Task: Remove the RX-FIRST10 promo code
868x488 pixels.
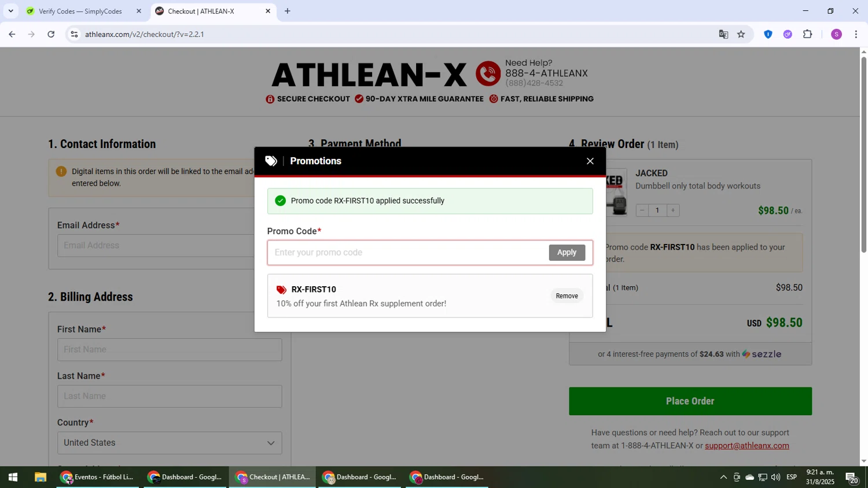Action: coord(567,296)
